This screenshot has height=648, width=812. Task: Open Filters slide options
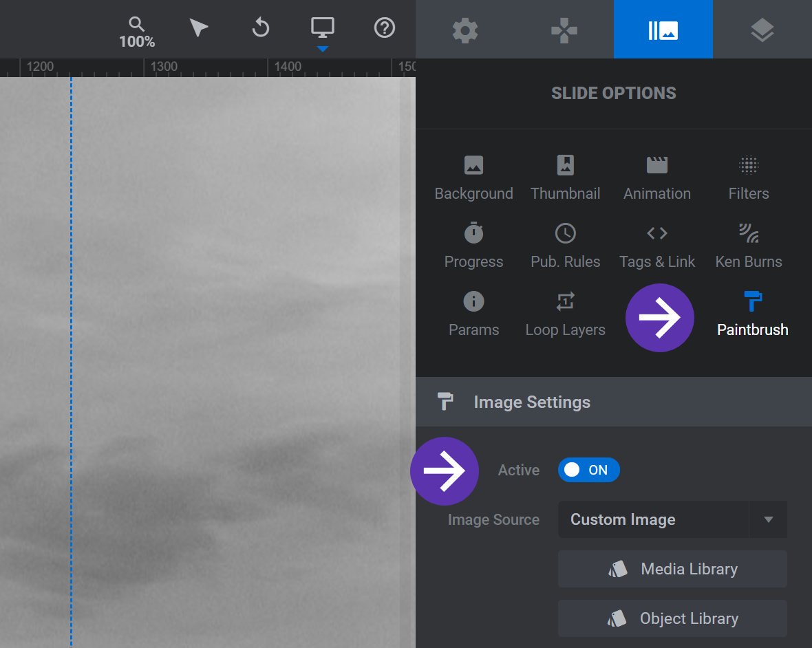coord(748,178)
